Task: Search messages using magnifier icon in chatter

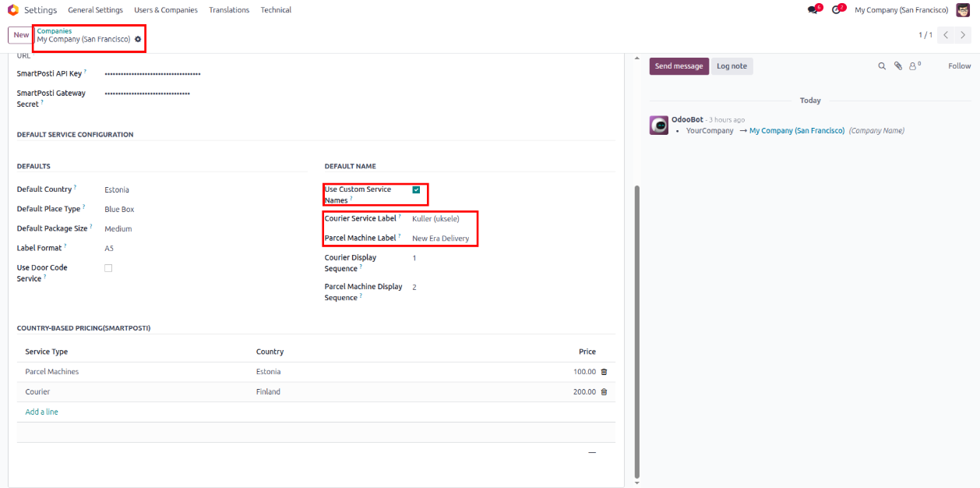Action: 882,66
